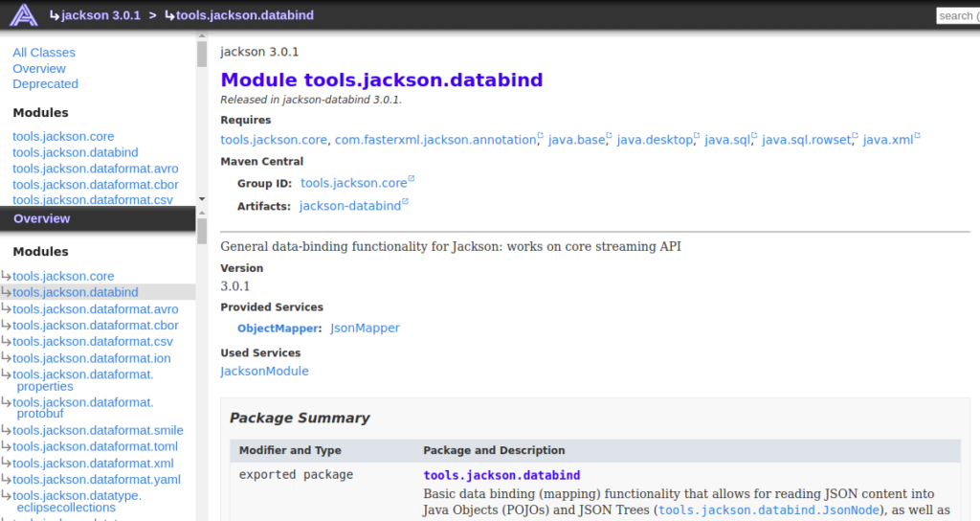This screenshot has height=521, width=980.
Task: Click external-link icon after Group ID value
Action: 412,179
